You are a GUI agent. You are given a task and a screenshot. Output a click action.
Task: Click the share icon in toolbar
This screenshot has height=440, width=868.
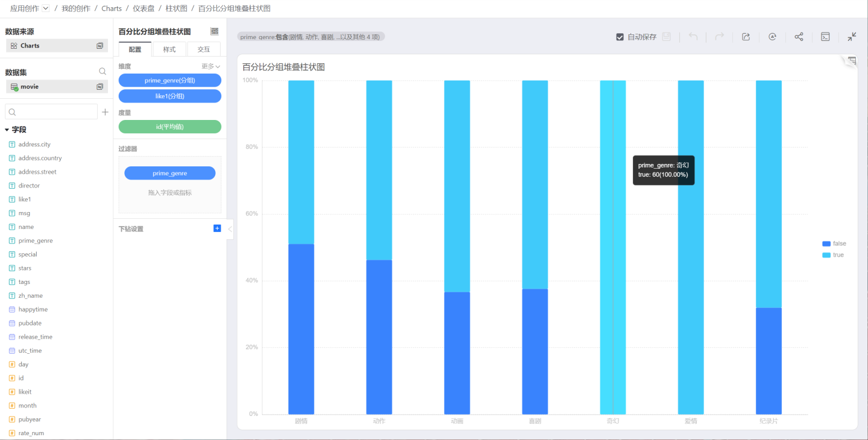tap(799, 37)
